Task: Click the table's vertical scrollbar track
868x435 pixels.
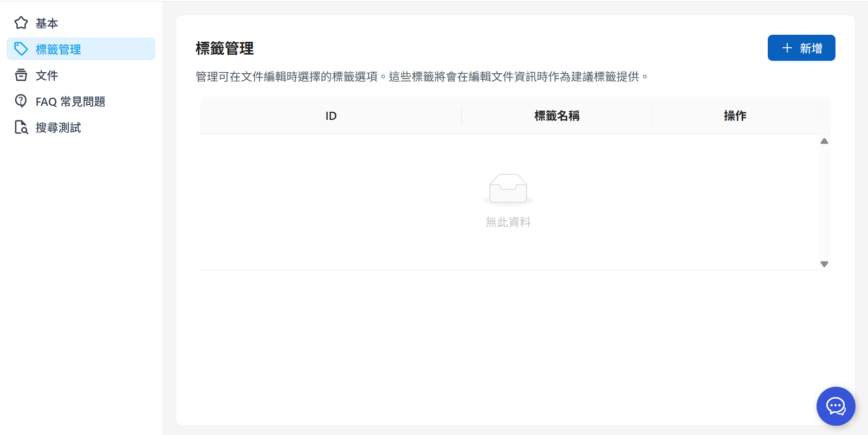Action: coord(824,202)
